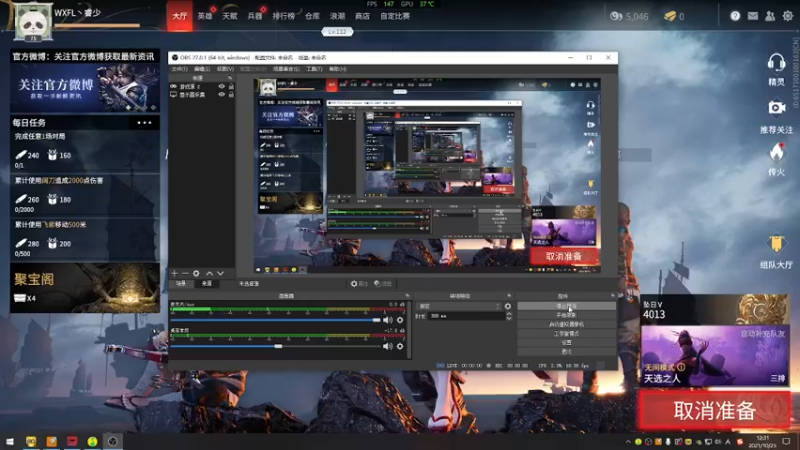This screenshot has height=450, width=800.
Task: Open the game settings gear top right
Action: [x=788, y=16]
